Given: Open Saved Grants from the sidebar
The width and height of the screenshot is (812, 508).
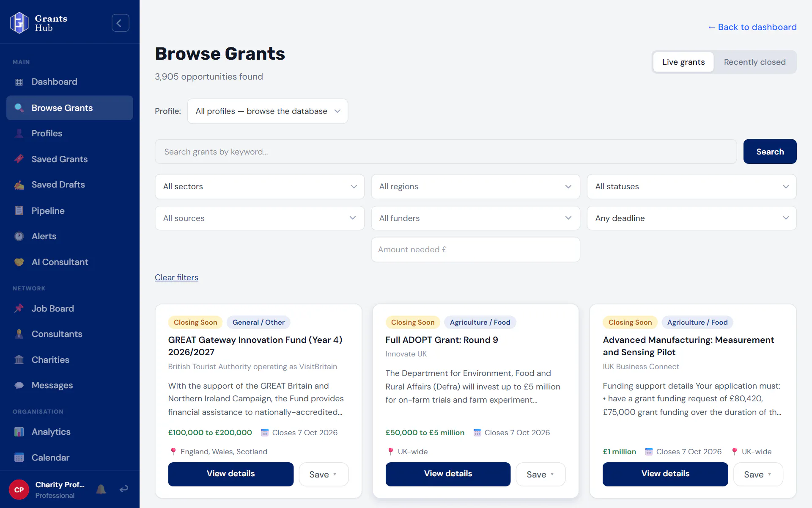Looking at the screenshot, I should click(70, 159).
